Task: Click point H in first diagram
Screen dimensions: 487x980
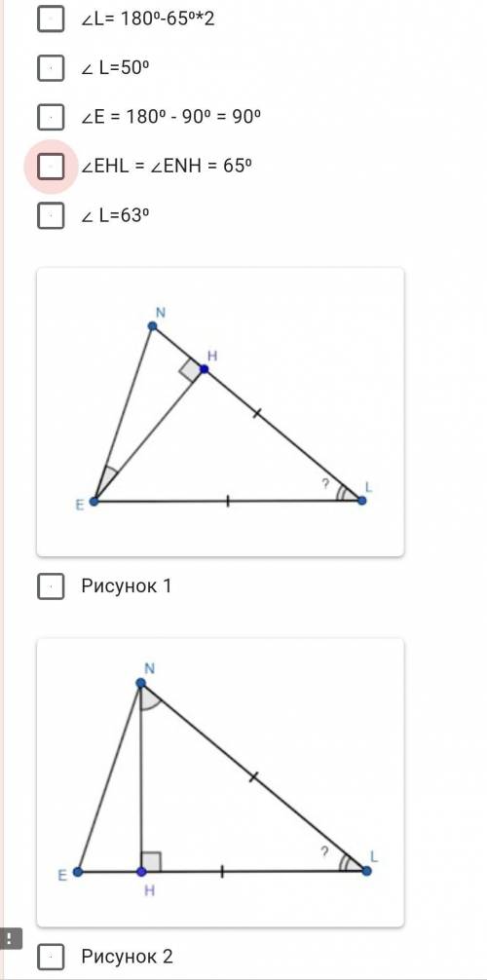Action: 204,369
